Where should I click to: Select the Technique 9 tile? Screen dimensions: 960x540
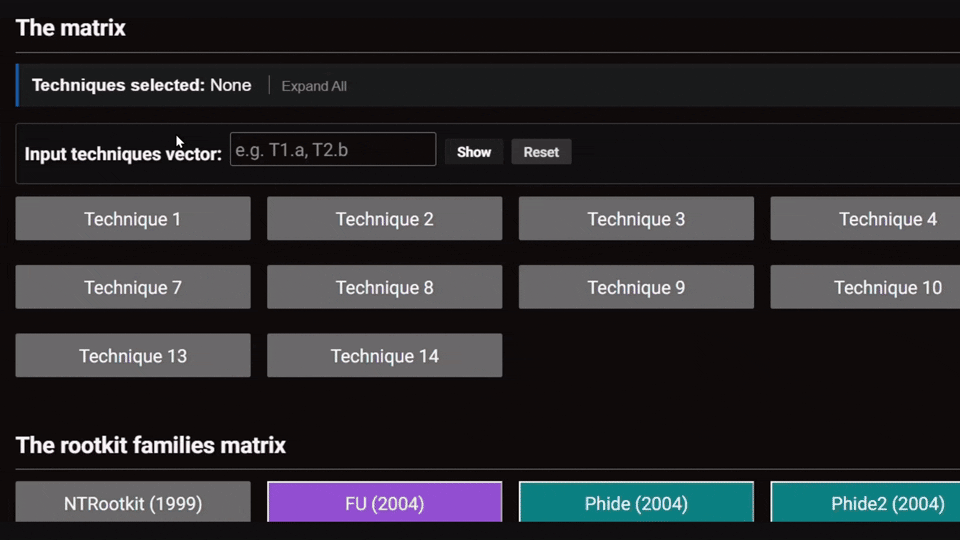[x=636, y=287]
